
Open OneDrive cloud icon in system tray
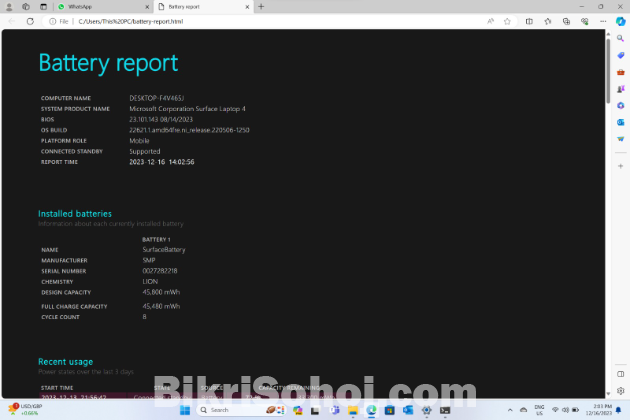pos(524,410)
